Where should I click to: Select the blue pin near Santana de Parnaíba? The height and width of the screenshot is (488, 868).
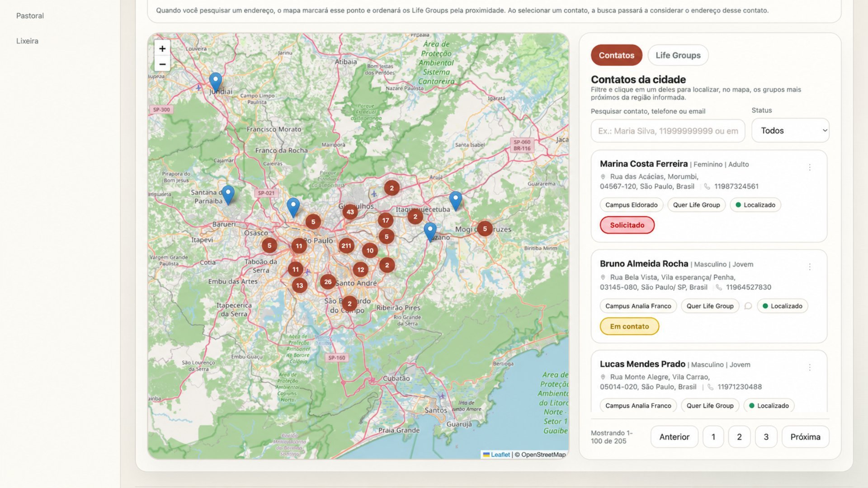point(228,195)
